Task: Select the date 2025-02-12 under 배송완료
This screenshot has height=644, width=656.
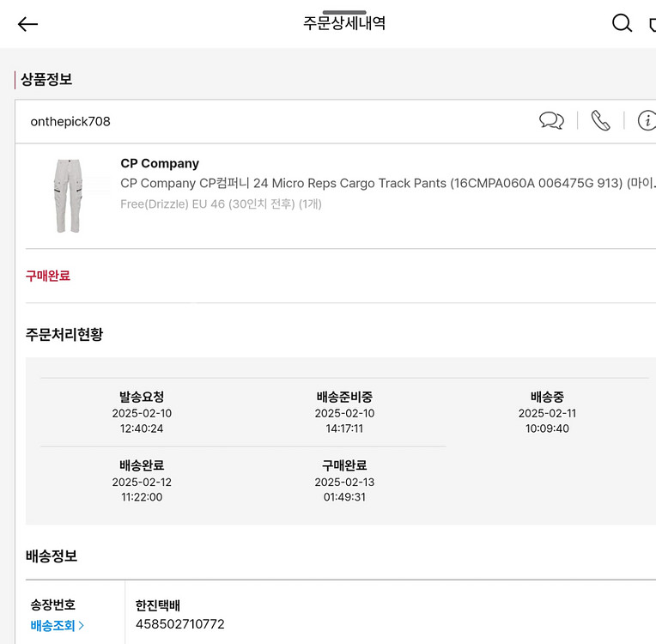Action: click(x=142, y=482)
